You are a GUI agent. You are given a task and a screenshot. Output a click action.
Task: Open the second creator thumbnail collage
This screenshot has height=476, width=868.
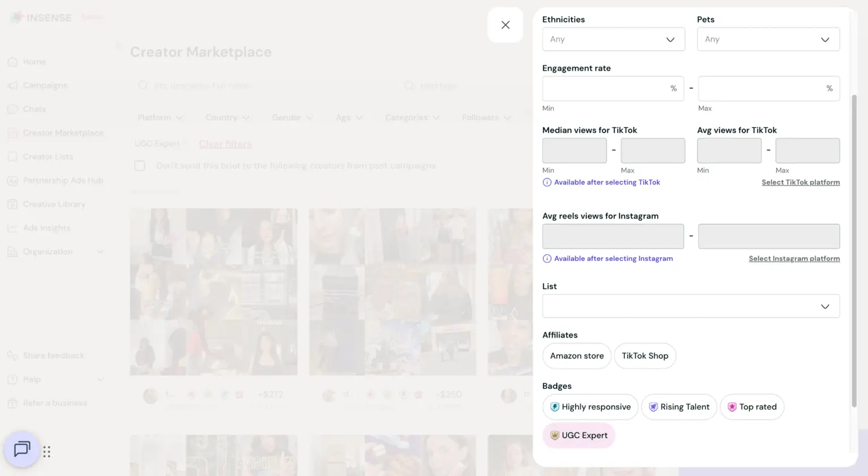pos(393,292)
